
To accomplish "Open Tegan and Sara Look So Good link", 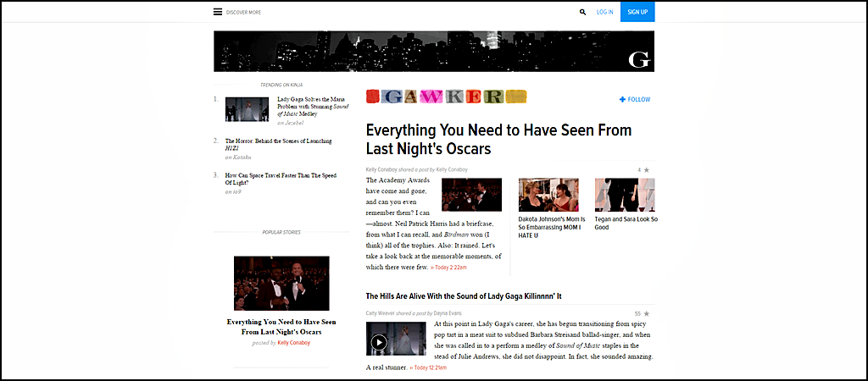I will 626,224.
